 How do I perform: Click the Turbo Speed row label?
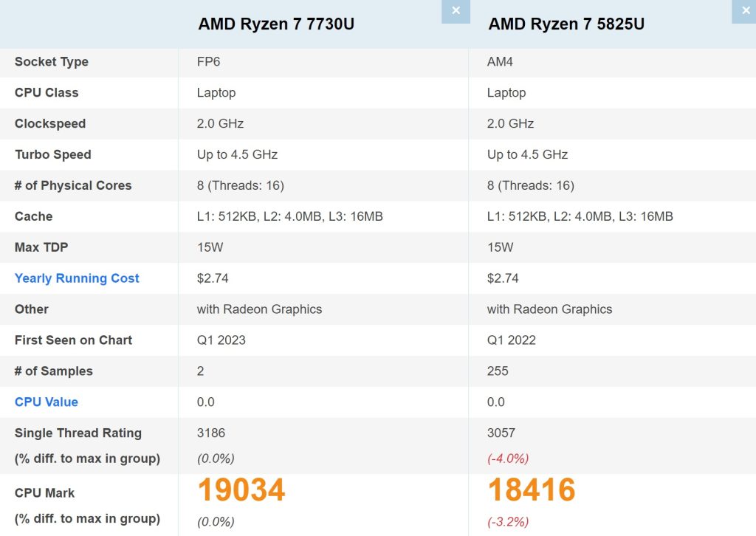[52, 154]
